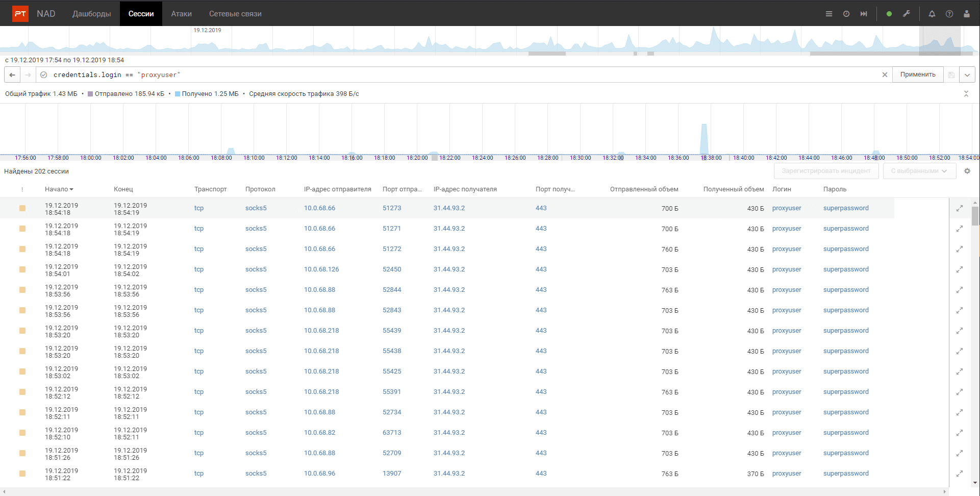
Task: Open the wrench administration icon
Action: click(x=907, y=14)
